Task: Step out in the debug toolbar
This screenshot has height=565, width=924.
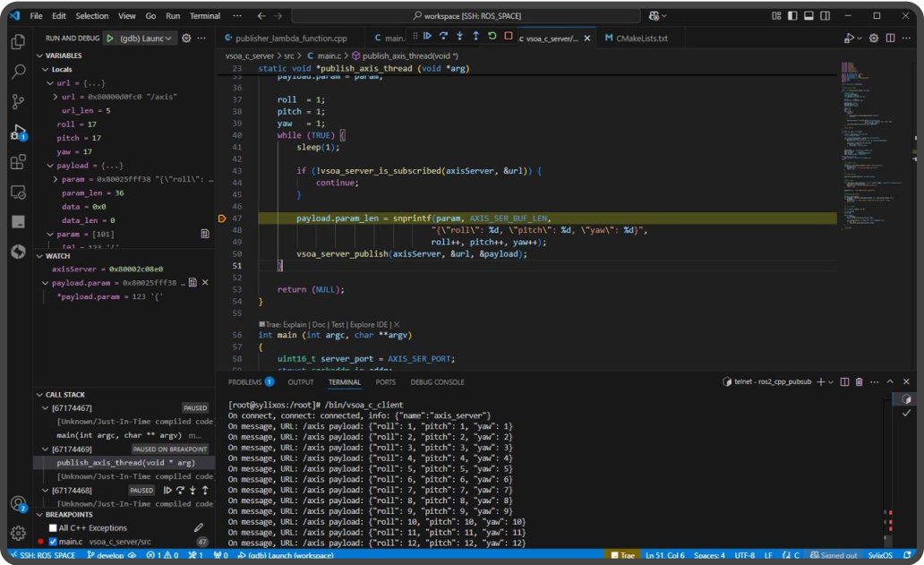Action: click(475, 36)
